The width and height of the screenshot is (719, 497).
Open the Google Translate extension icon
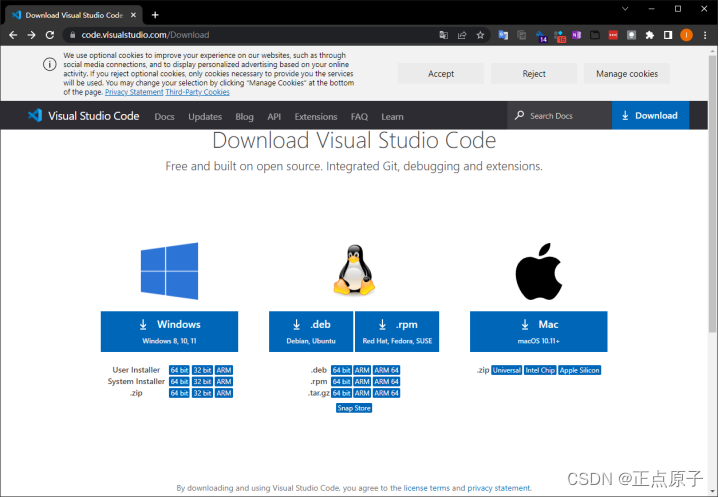(503, 35)
